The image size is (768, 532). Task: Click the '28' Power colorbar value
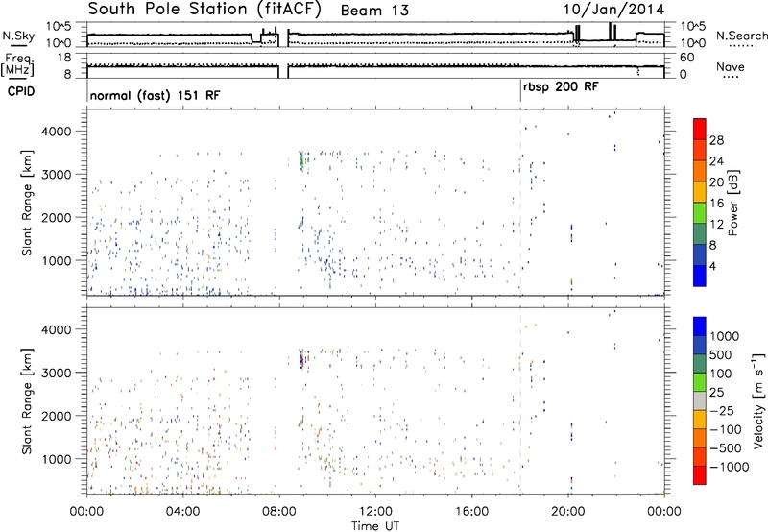[x=716, y=140]
